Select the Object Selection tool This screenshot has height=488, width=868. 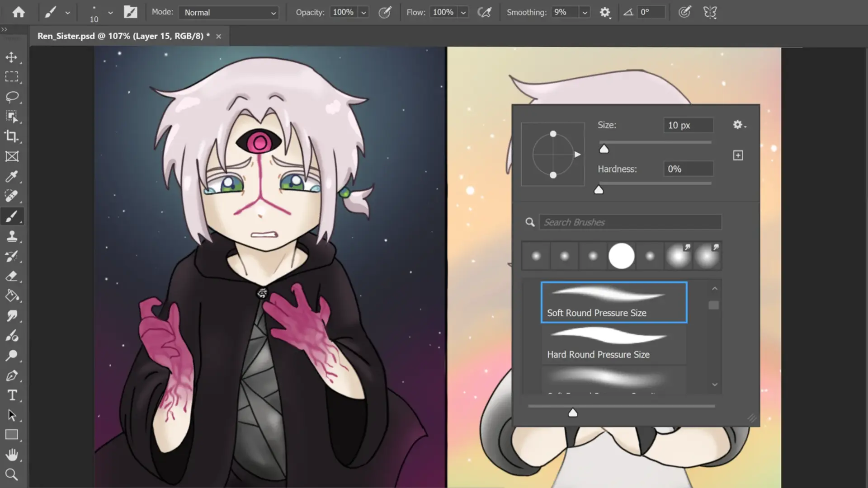(x=12, y=117)
